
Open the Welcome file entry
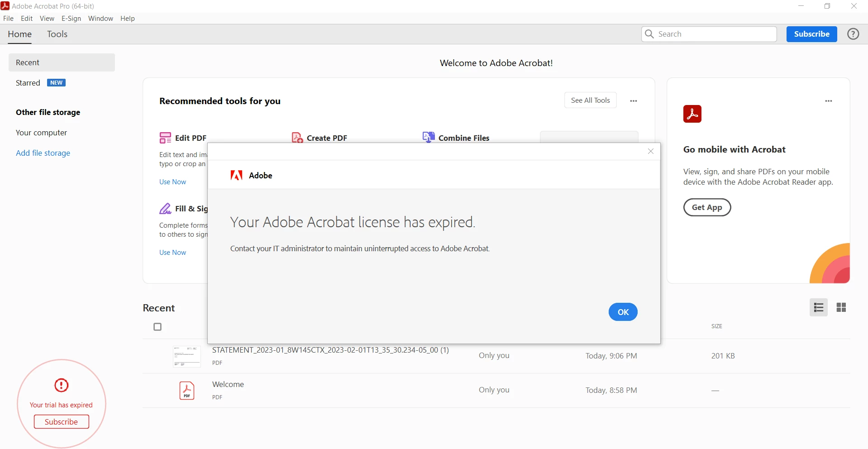(x=228, y=384)
